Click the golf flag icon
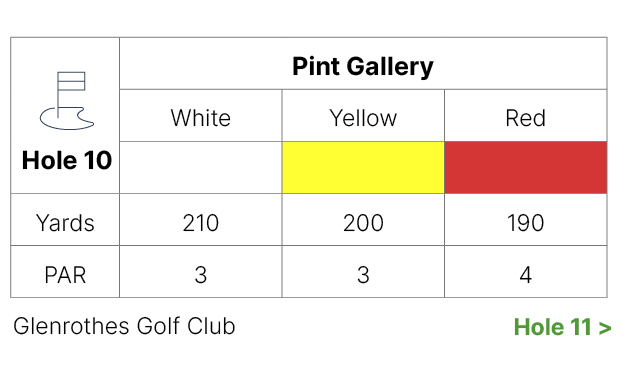The width and height of the screenshot is (625, 365). tap(67, 100)
